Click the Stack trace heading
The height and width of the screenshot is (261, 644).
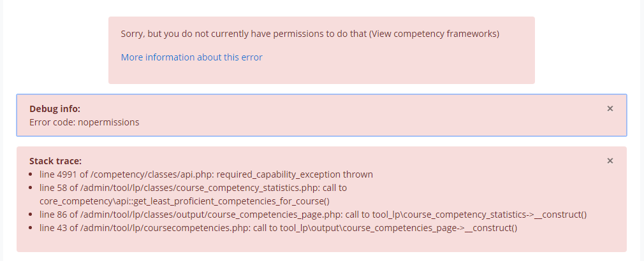coord(55,160)
